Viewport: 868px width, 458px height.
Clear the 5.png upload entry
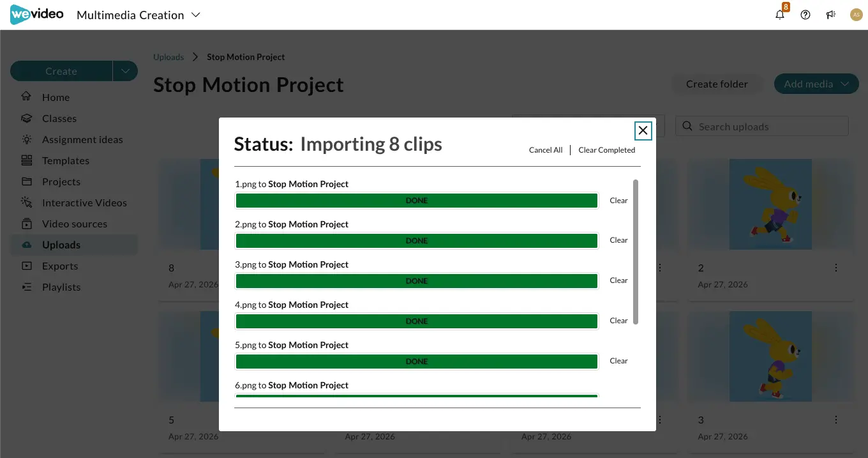click(x=618, y=361)
